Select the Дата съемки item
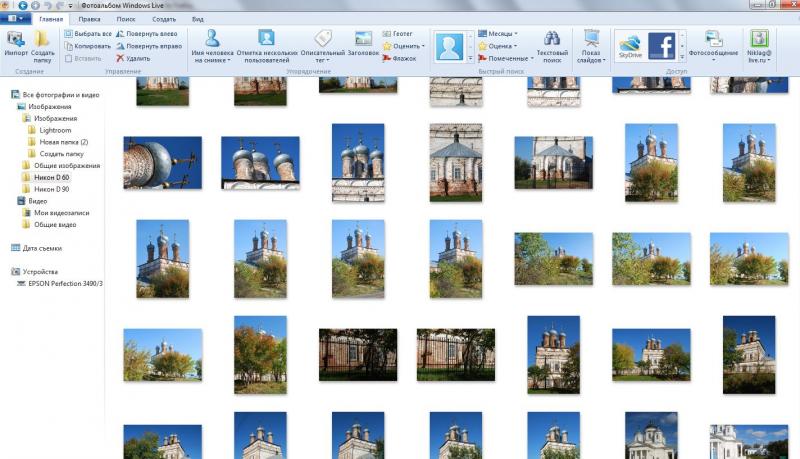The height and width of the screenshot is (459, 800). pos(37,248)
